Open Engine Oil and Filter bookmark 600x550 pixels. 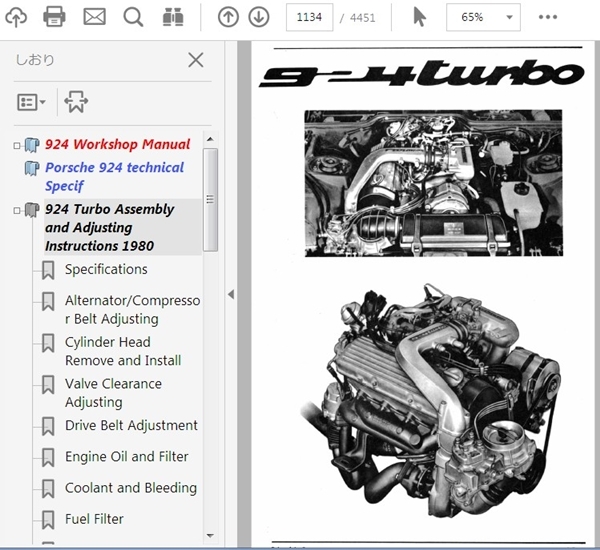pos(127,456)
